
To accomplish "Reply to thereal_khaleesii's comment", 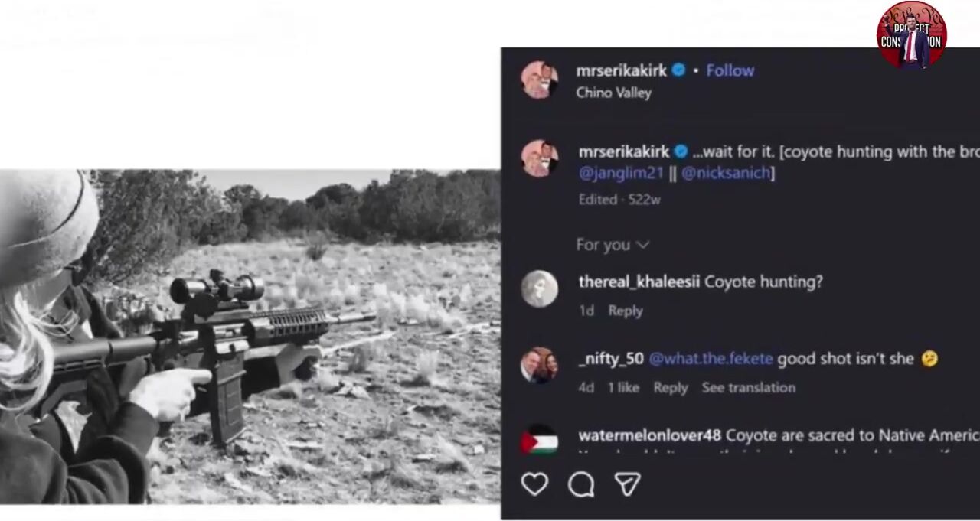I will pyautogui.click(x=625, y=311).
